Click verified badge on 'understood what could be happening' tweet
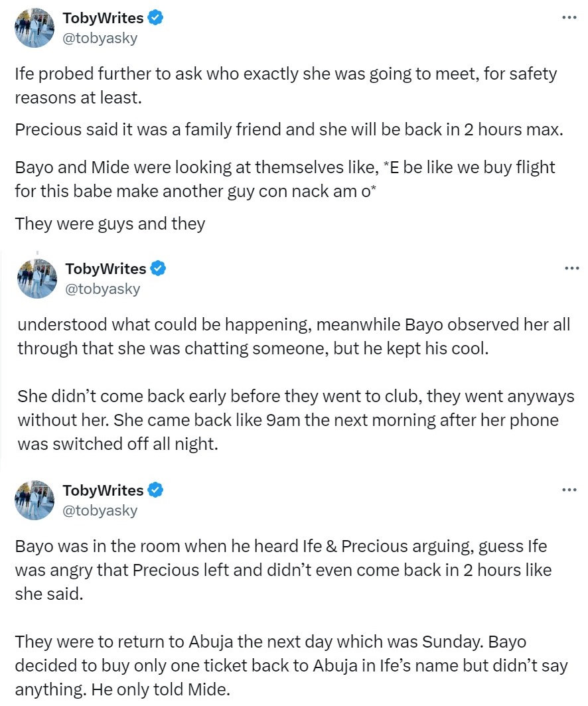The height and width of the screenshot is (706, 588). [x=158, y=269]
